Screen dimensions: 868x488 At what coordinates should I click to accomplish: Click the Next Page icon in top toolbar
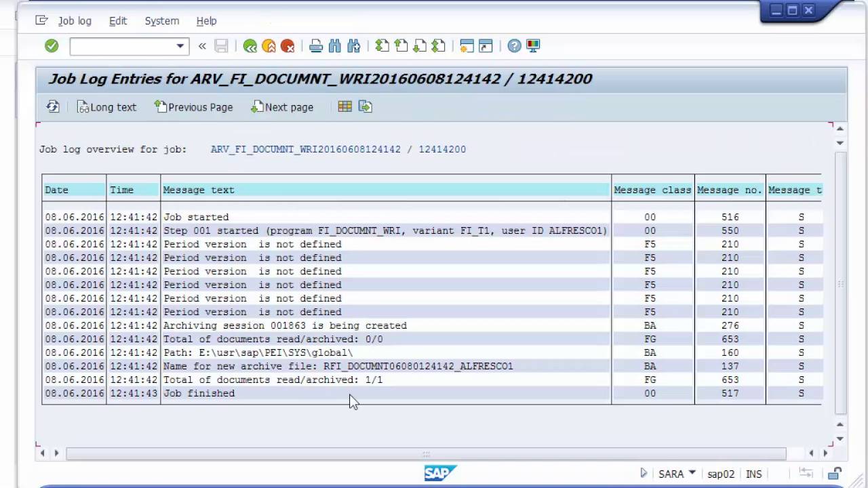pyautogui.click(x=420, y=46)
